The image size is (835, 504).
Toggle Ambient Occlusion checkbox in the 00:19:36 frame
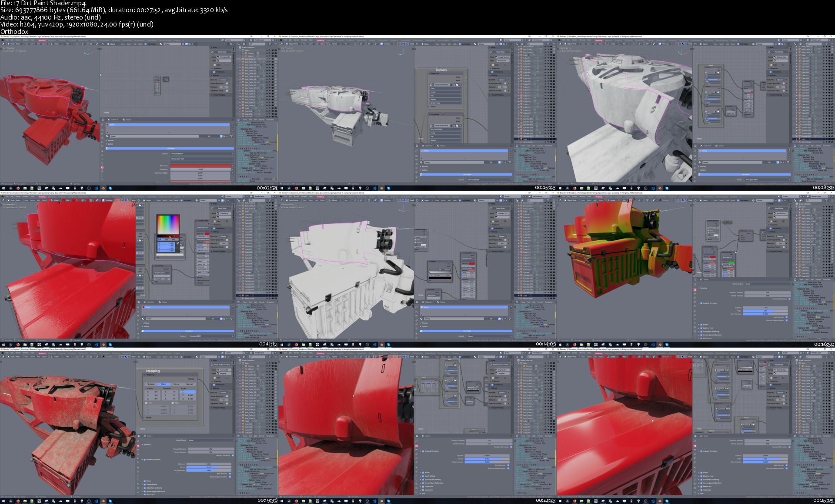pos(145,459)
